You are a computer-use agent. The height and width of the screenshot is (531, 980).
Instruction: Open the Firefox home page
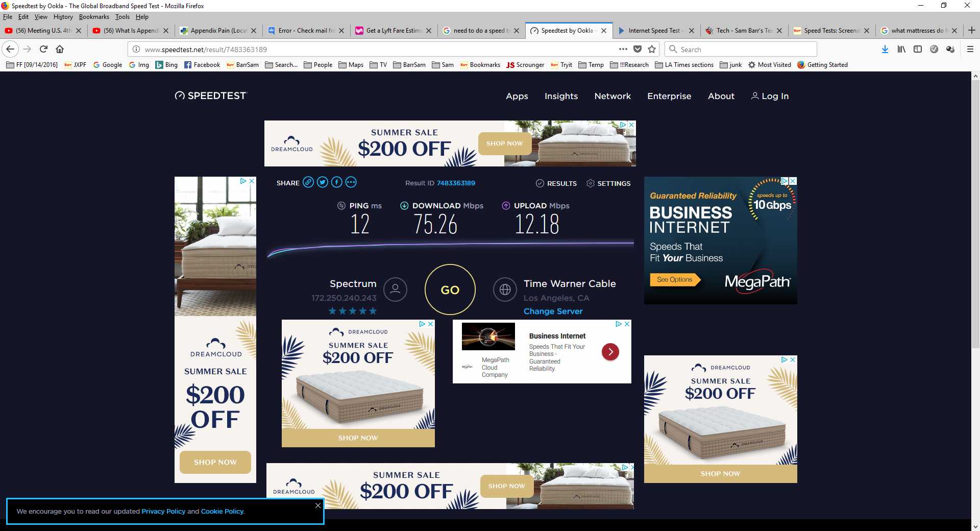point(60,49)
